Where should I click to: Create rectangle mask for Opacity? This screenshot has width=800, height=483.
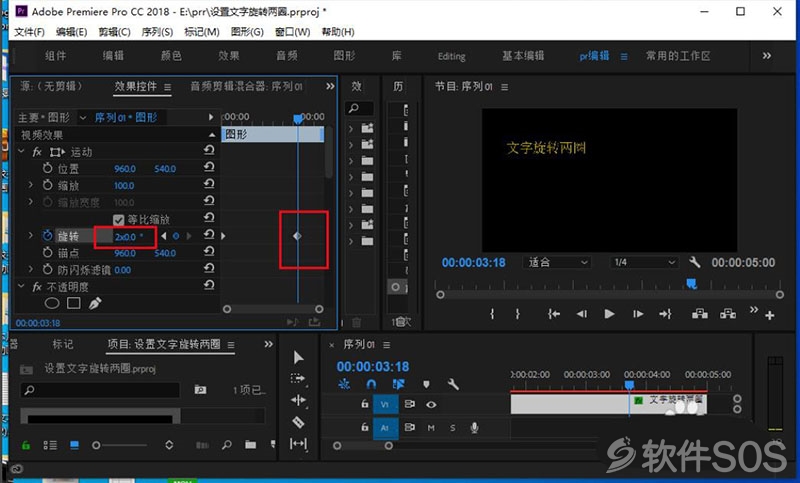(73, 303)
